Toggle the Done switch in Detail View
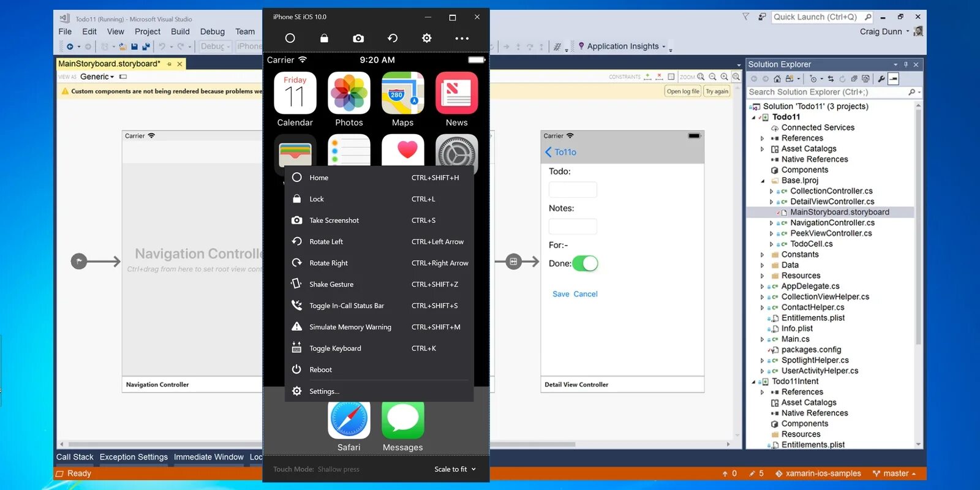Viewport: 980px width, 490px height. [x=585, y=263]
